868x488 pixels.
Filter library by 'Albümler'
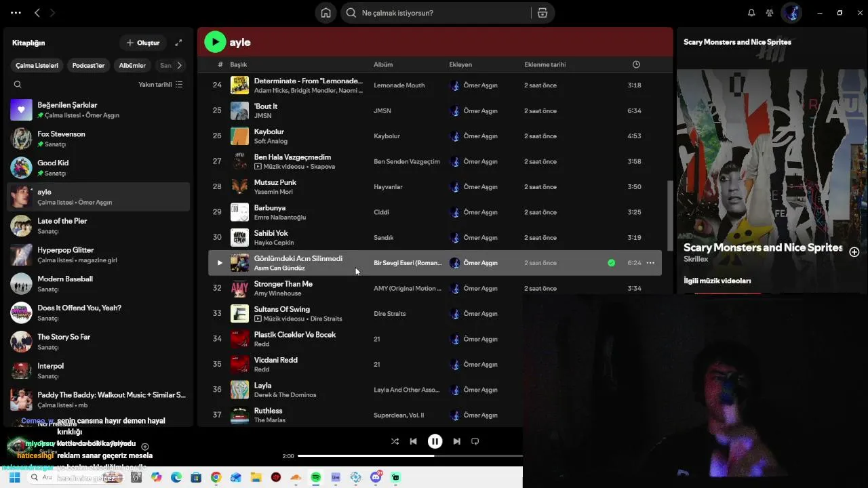point(132,66)
